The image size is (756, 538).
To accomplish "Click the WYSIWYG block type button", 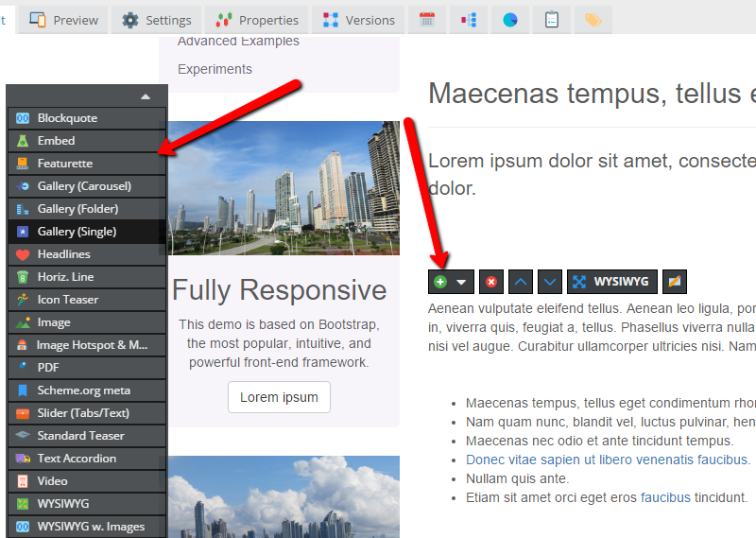I will click(x=611, y=282).
